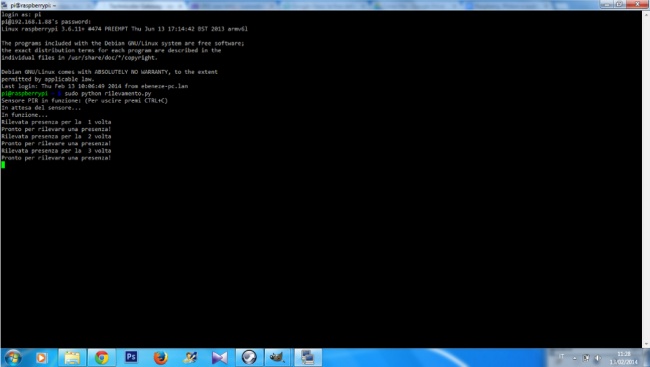This screenshot has height=367, width=650.
Task: Click the terminal scrollbar up arrow
Action: pyautogui.click(x=646, y=15)
